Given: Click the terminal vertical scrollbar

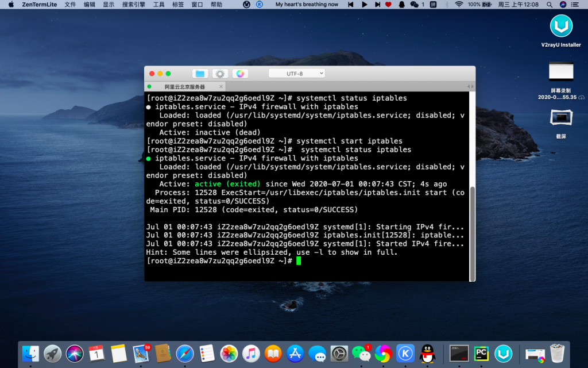Looking at the screenshot, I should (x=473, y=230).
